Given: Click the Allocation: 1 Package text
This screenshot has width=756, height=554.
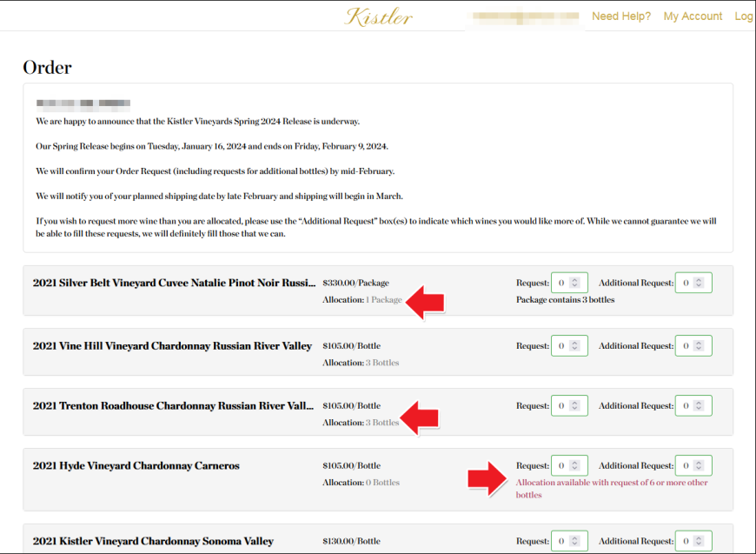Looking at the screenshot, I should [x=362, y=300].
